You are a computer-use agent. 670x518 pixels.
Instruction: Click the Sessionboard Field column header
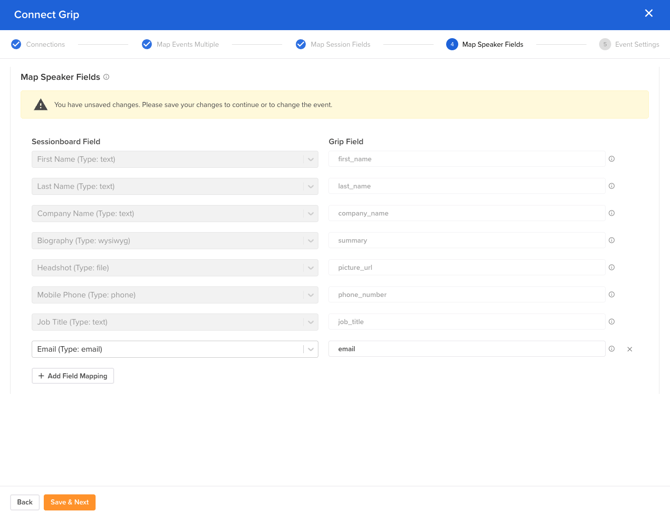point(66,141)
